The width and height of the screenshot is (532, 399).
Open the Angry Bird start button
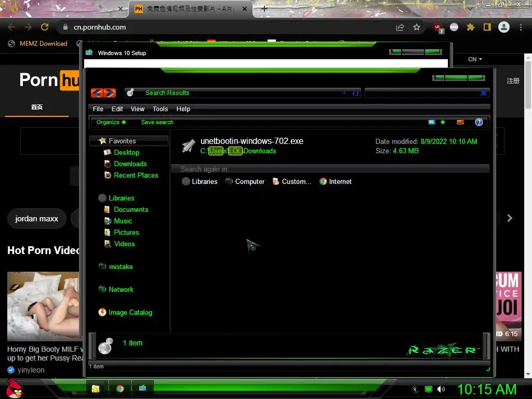tap(14, 389)
